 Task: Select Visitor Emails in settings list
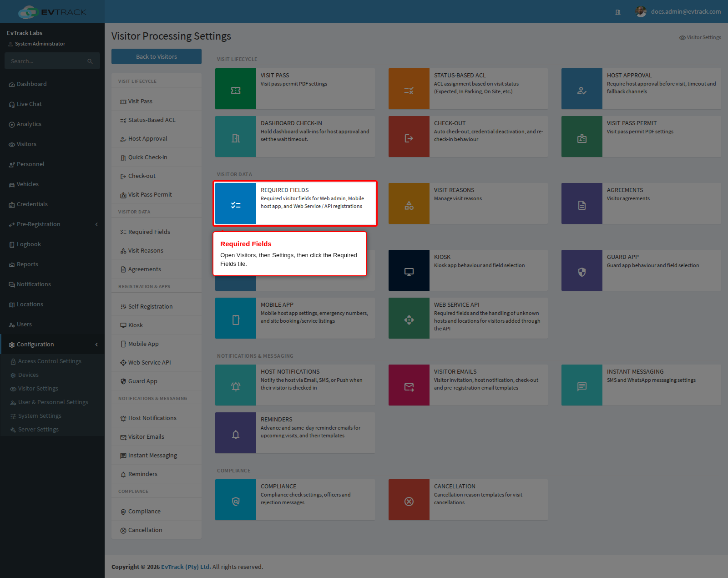coord(157,437)
